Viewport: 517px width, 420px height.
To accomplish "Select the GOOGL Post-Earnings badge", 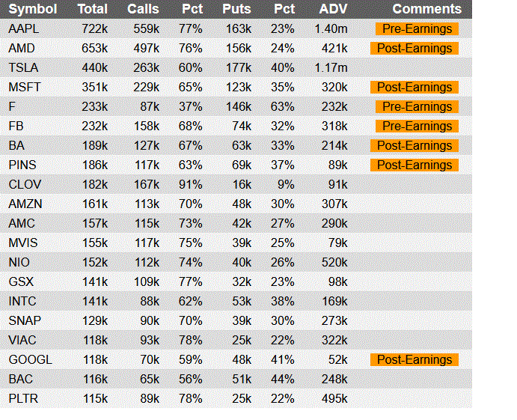I will tap(414, 359).
